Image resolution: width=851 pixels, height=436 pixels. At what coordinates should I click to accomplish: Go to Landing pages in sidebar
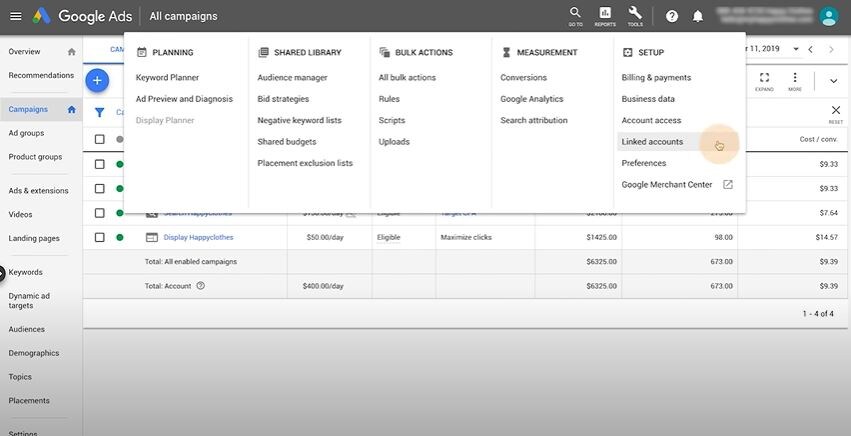click(34, 238)
